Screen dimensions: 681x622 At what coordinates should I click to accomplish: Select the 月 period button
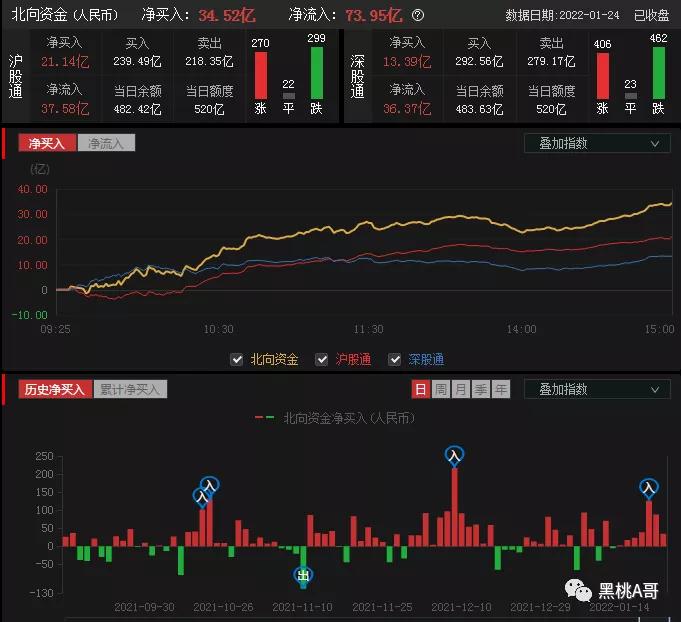[x=460, y=389]
